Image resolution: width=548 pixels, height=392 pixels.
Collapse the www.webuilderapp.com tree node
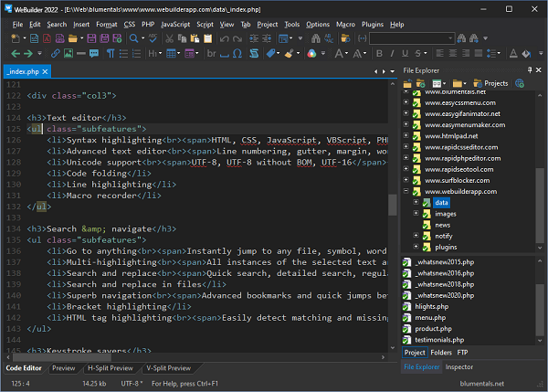tap(406, 192)
